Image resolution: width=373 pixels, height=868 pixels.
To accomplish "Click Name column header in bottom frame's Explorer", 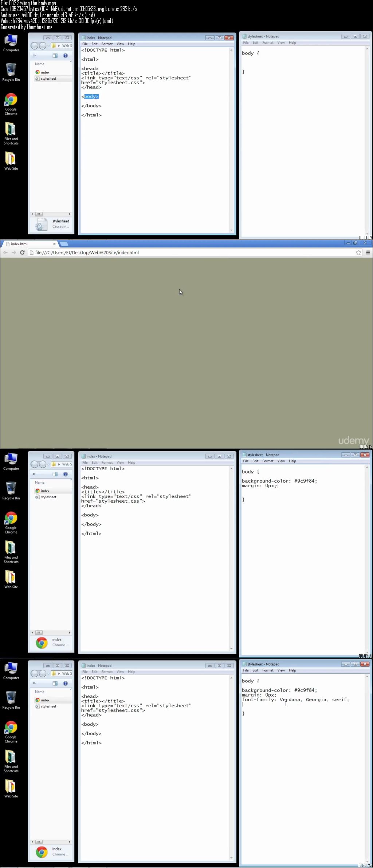I will (x=40, y=692).
